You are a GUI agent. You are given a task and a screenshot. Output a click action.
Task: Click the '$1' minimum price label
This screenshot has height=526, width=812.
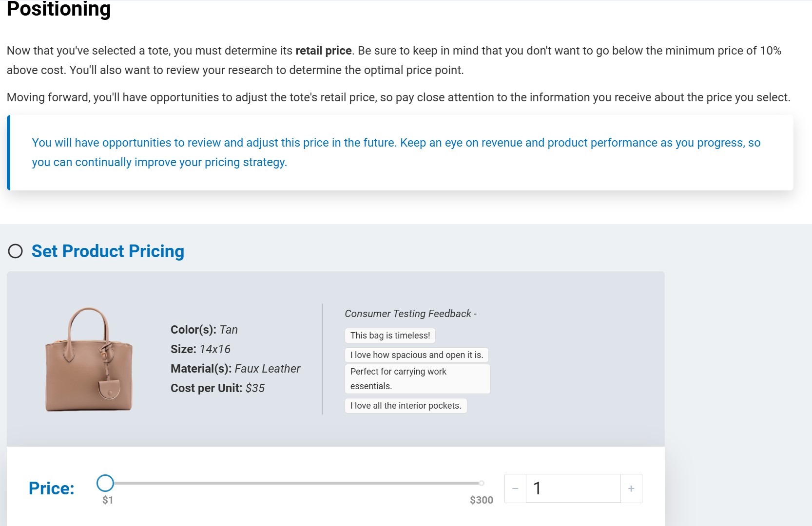click(x=107, y=500)
